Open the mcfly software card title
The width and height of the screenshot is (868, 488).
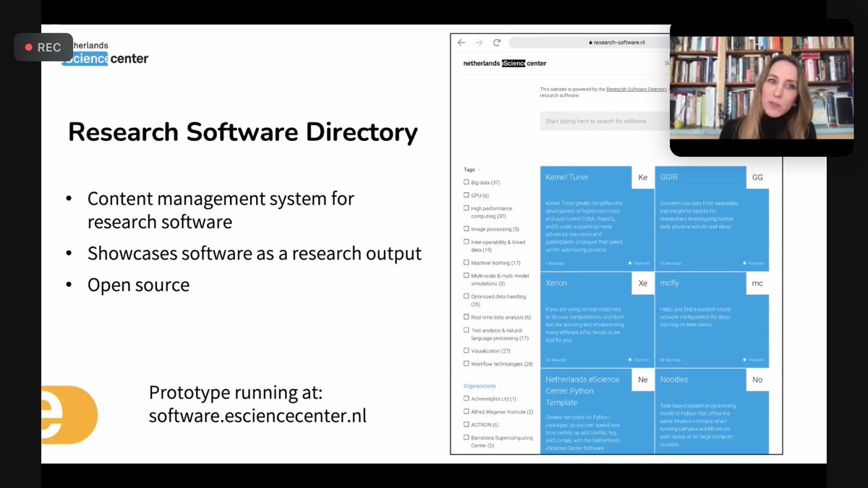tap(670, 283)
